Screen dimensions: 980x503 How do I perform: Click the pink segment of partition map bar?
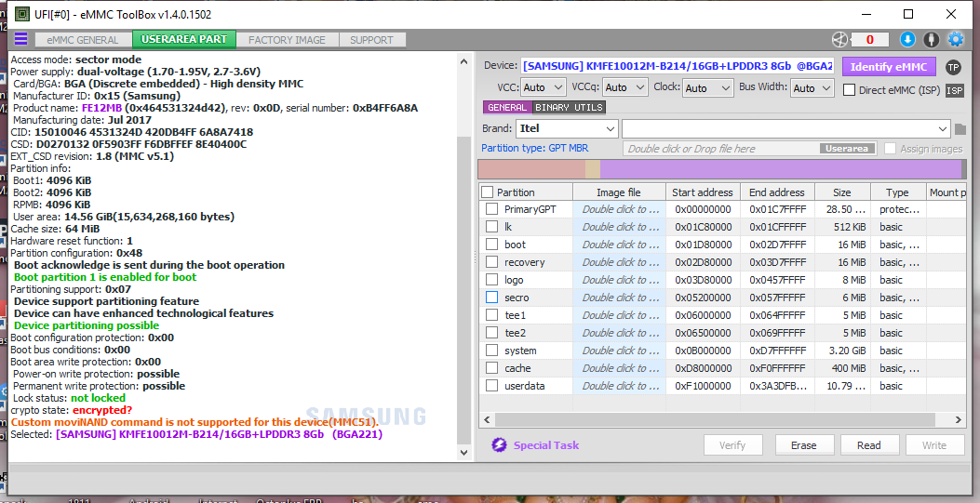pyautogui.click(x=531, y=170)
